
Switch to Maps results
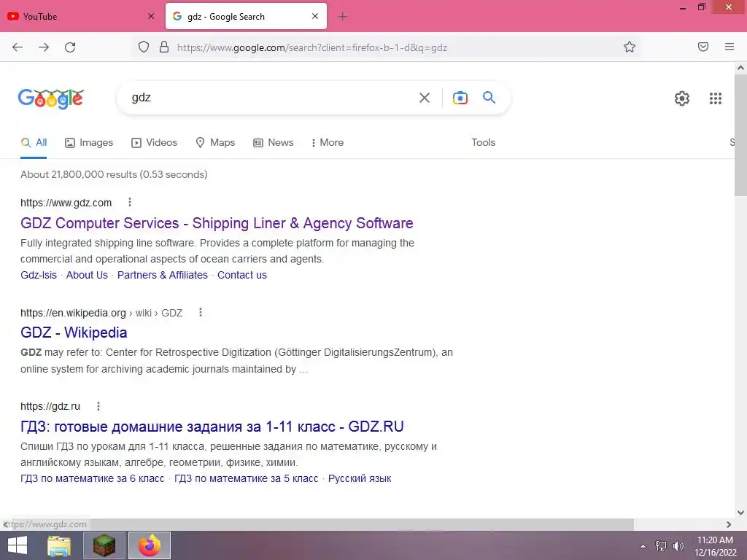[215, 142]
